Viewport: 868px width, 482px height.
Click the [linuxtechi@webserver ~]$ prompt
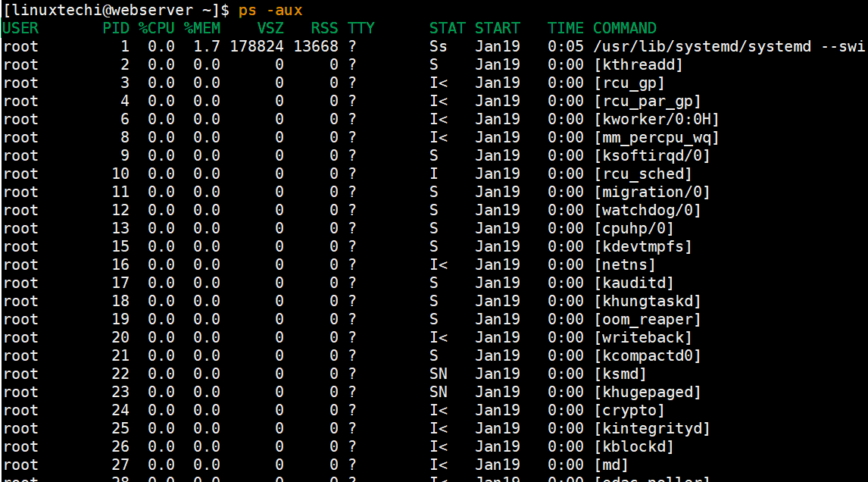click(x=116, y=10)
